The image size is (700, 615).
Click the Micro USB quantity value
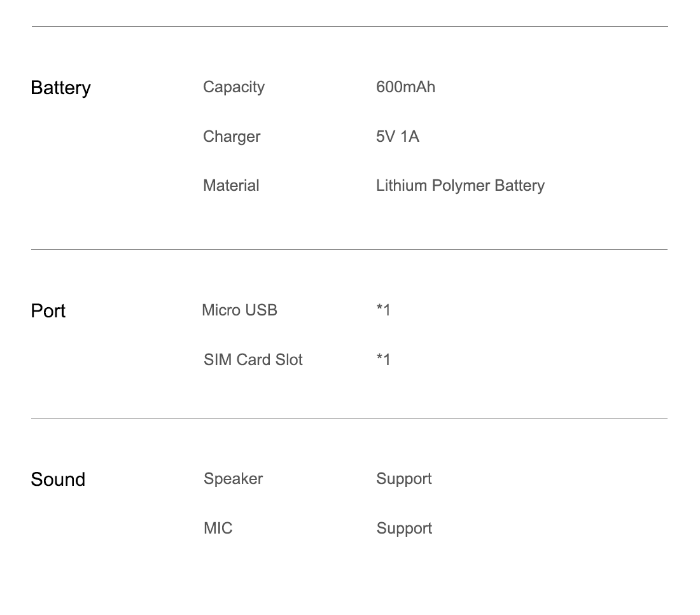[x=383, y=310]
